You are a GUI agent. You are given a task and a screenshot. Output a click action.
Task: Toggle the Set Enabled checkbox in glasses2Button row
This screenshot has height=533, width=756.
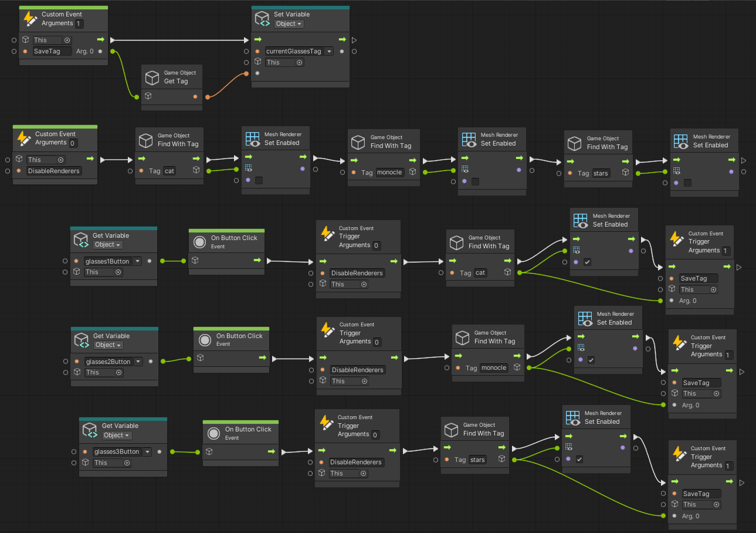tap(591, 360)
